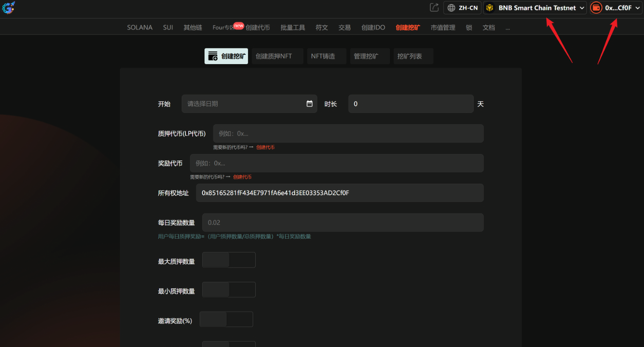
Task: Open the wallet address 0x...Cf0F dropdown
Action: pos(615,8)
